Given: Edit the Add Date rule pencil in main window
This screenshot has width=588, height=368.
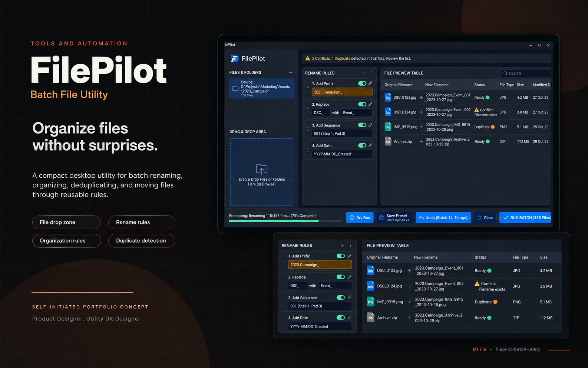Looking at the screenshot, I should (370, 145).
